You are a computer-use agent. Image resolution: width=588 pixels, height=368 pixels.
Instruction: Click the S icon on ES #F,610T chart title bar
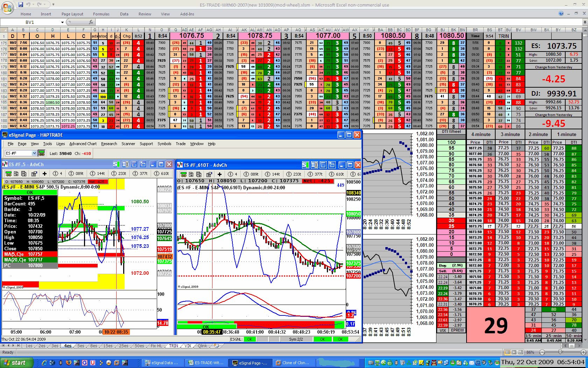(305, 165)
